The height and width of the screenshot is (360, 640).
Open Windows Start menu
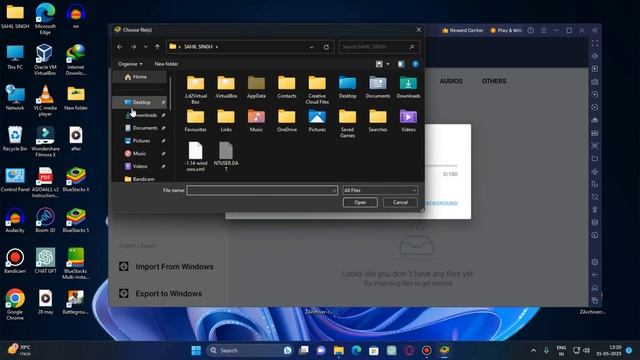point(196,350)
